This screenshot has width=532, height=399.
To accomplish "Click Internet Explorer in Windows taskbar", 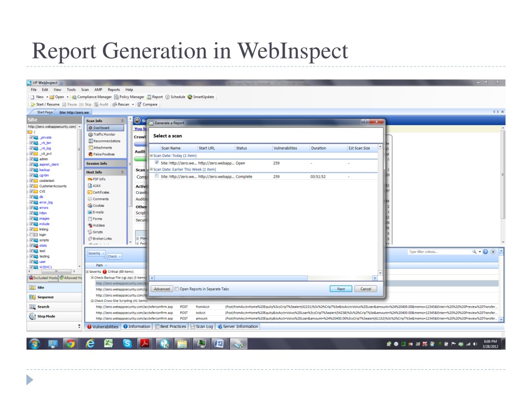I will 90,344.
